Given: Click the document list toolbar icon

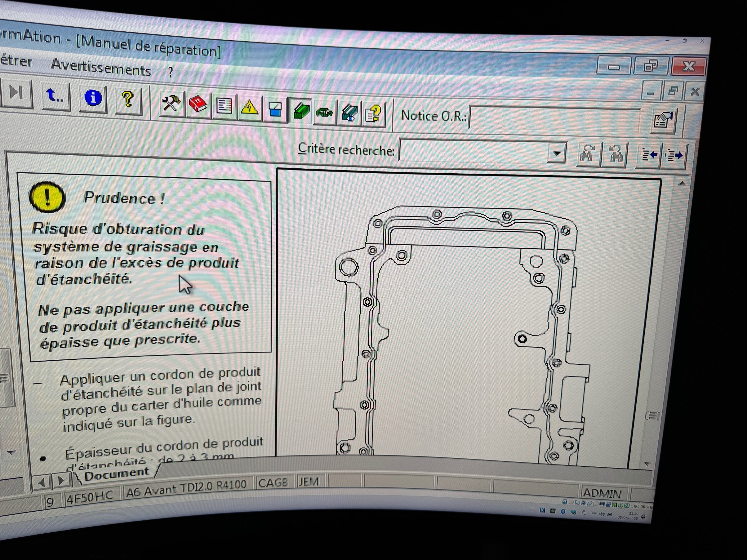Looking at the screenshot, I should (x=224, y=106).
